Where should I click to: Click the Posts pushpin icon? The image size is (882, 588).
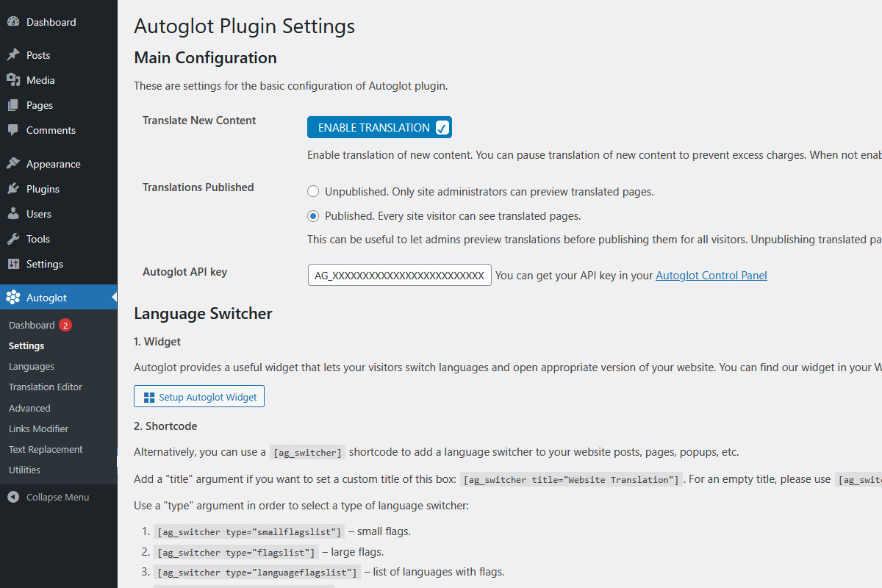click(x=13, y=55)
